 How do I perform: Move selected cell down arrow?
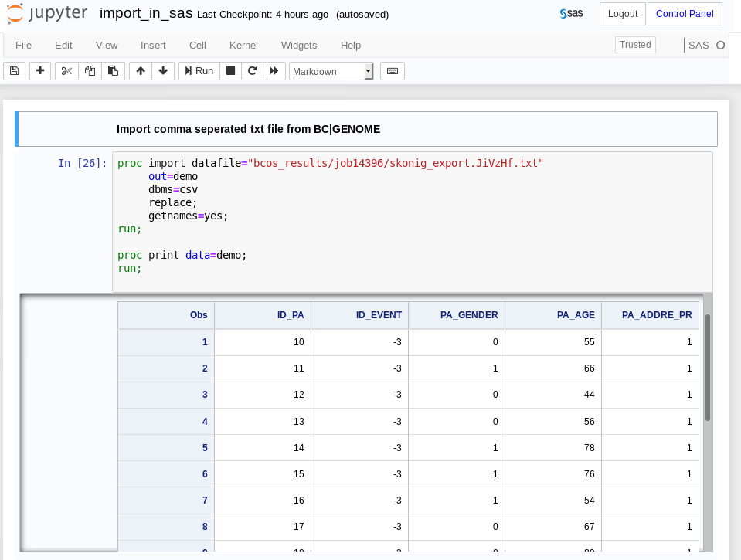[x=163, y=71]
